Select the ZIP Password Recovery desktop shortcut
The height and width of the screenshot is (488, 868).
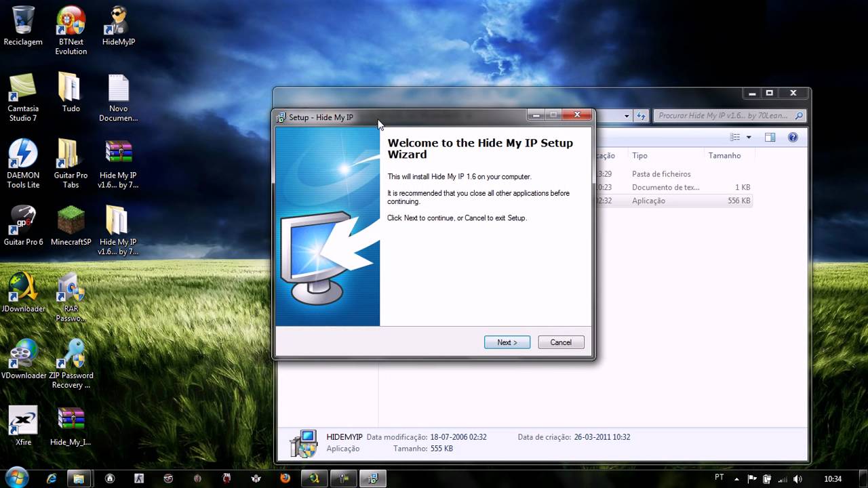pyautogui.click(x=71, y=363)
